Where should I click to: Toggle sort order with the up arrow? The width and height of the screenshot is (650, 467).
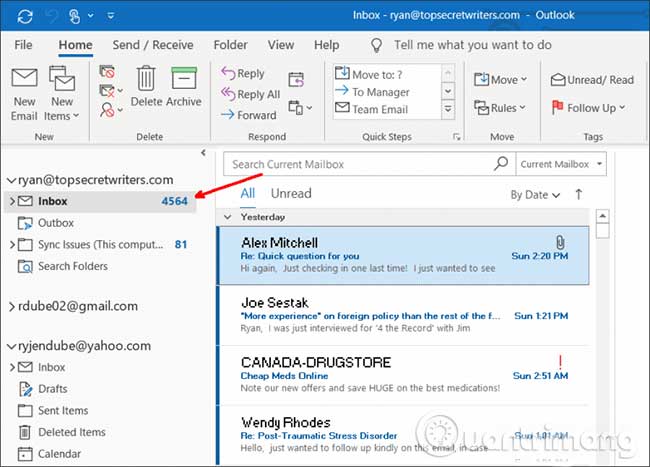(578, 195)
